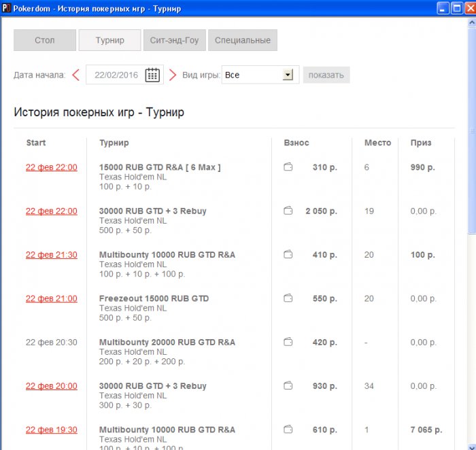The image size is (476, 450).
Task: Open the Вид игры dropdown showing Все
Action: tap(260, 75)
